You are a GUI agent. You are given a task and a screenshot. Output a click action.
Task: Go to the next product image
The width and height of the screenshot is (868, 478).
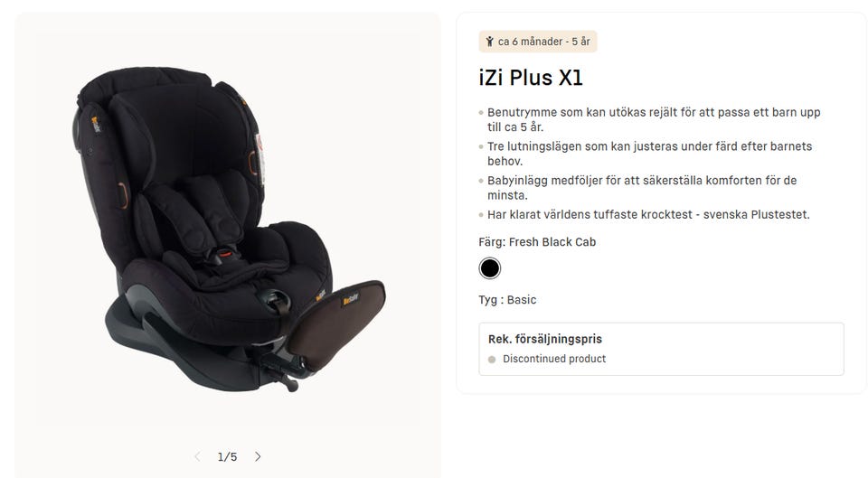[x=258, y=456]
